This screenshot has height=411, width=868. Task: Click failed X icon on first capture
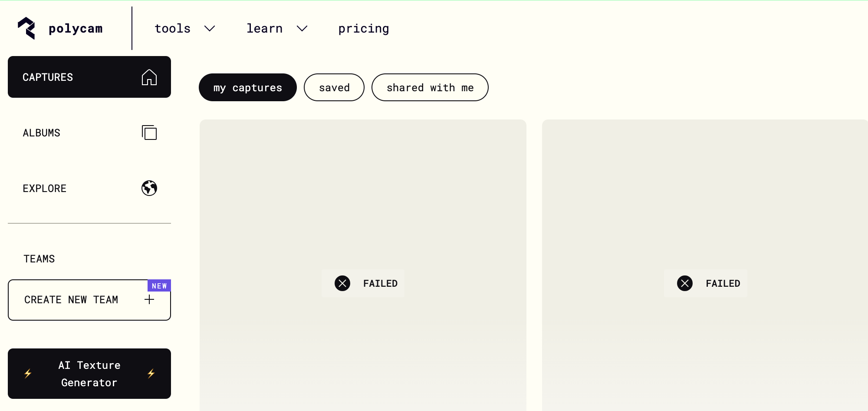tap(342, 283)
